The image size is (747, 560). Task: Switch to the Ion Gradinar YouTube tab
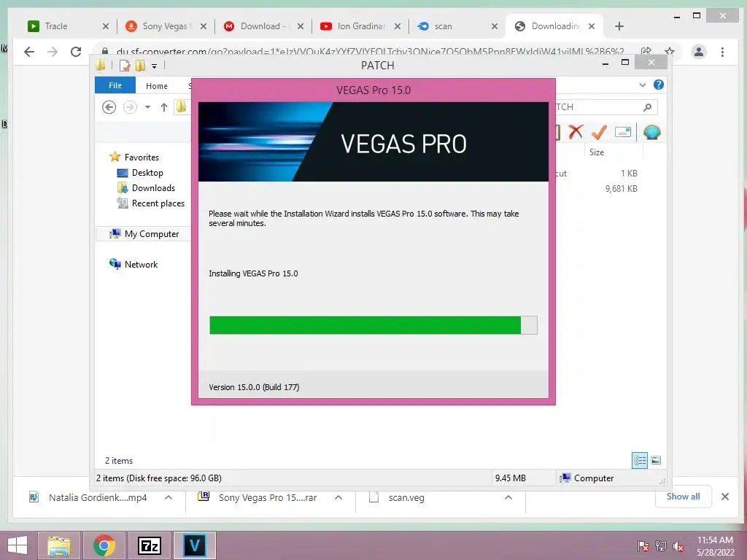(360, 26)
